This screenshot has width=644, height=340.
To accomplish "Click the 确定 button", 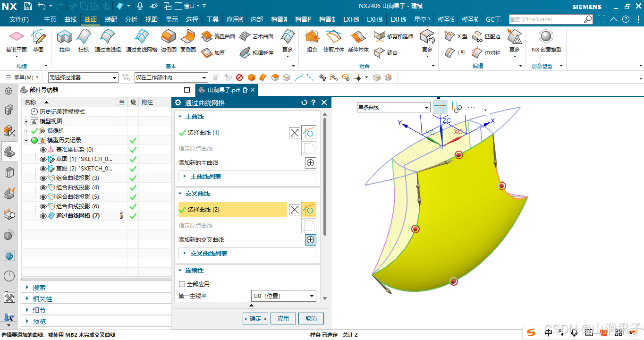I will click(255, 319).
